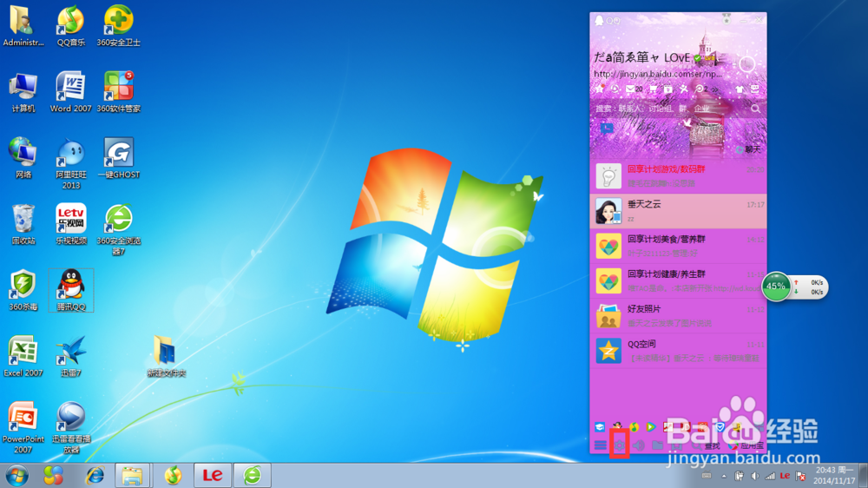This screenshot has width=868, height=488.
Task: Click 聊天 create chat button
Action: (748, 149)
